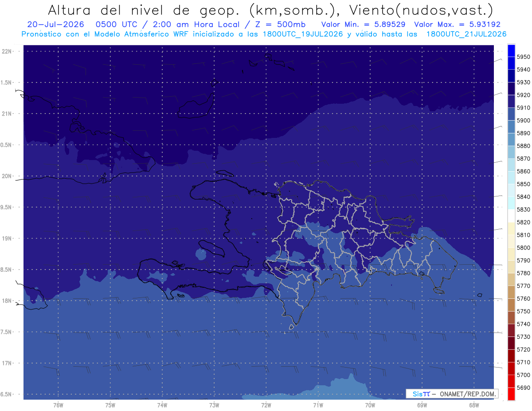
Task: Click the '70W' longitude label
Action: (370, 405)
